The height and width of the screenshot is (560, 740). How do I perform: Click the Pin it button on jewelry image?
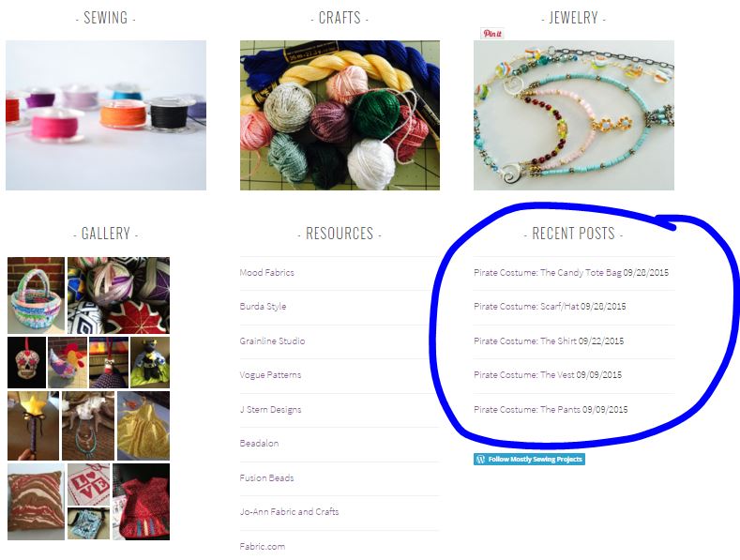(492, 34)
